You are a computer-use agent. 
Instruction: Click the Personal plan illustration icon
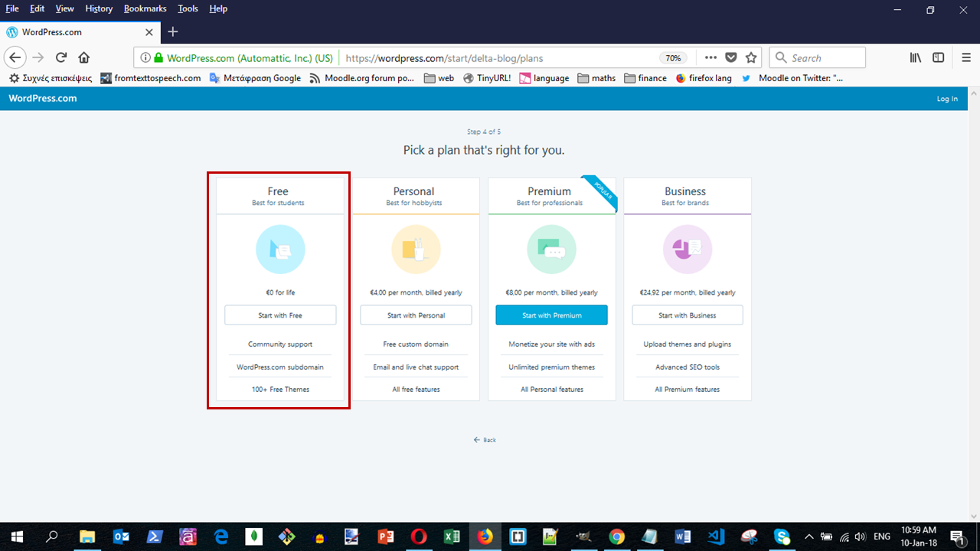point(416,249)
